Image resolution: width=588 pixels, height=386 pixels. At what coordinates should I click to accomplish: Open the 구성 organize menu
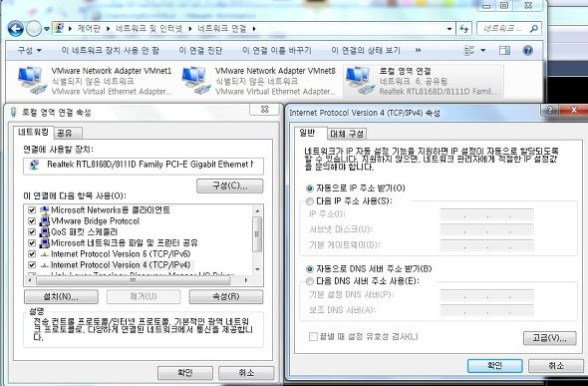pyautogui.click(x=29, y=50)
